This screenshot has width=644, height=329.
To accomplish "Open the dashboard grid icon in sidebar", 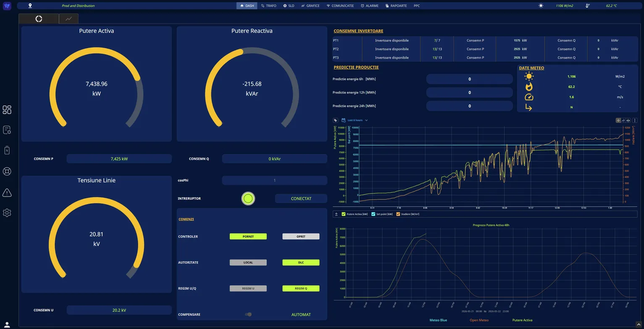I will 7,110.
